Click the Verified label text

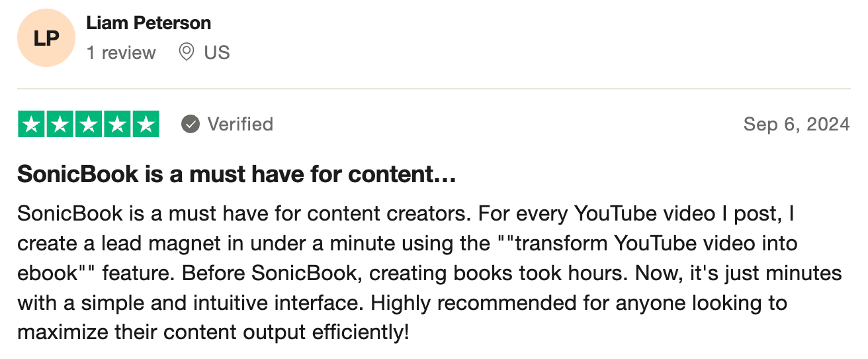[x=240, y=125]
